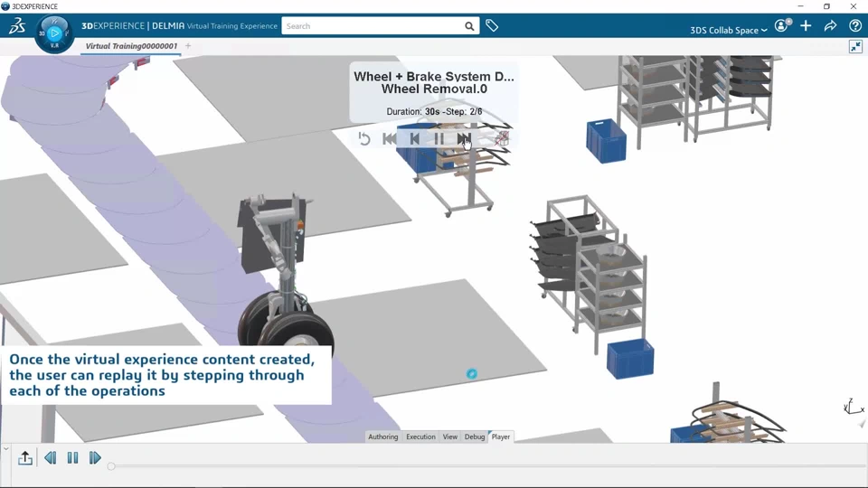Open the user profile icon
The height and width of the screenshot is (488, 868).
click(x=782, y=25)
